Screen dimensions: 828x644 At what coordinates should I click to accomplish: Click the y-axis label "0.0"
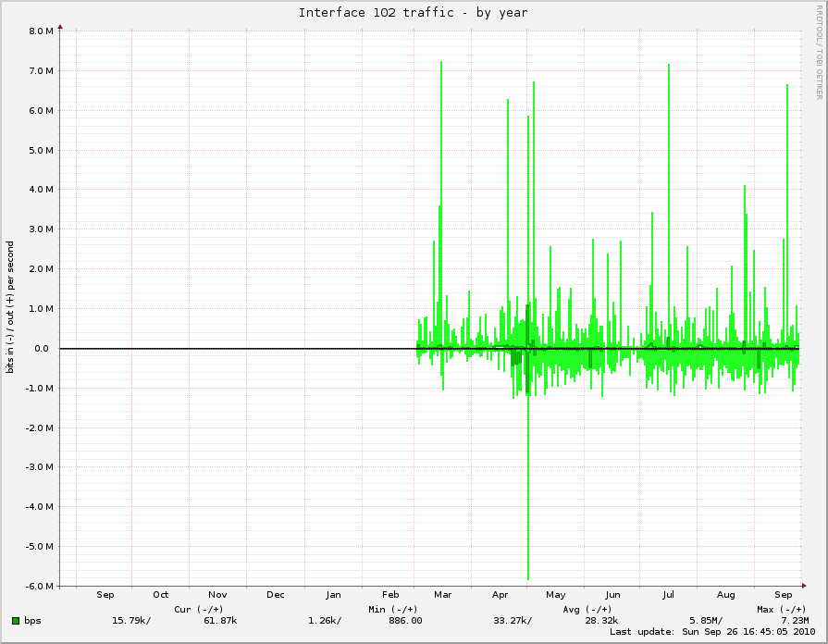[42, 349]
